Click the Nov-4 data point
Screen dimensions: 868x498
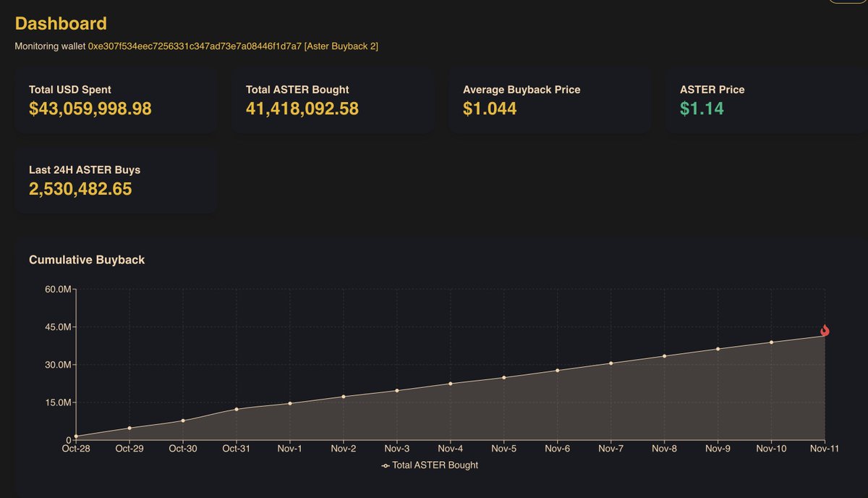451,384
